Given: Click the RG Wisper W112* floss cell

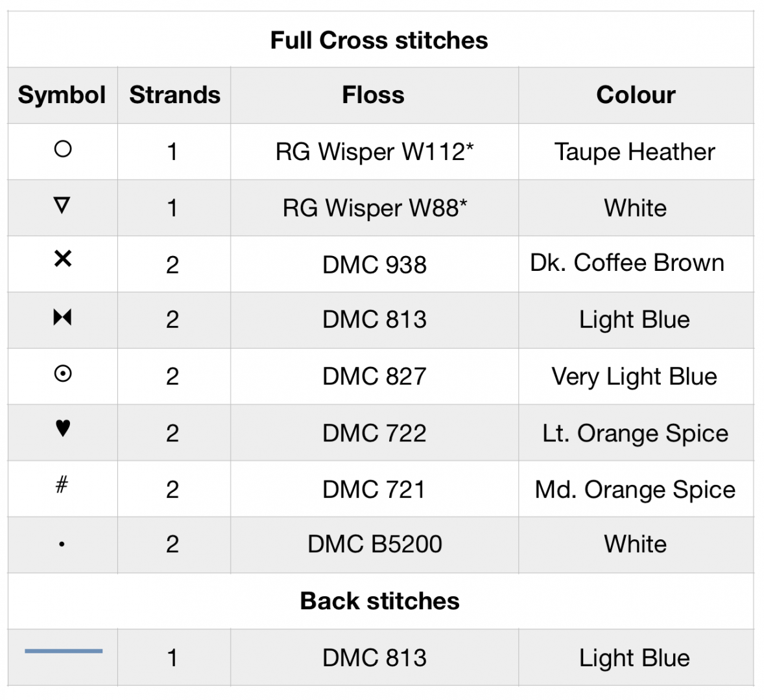Looking at the screenshot, I should coord(374,152).
